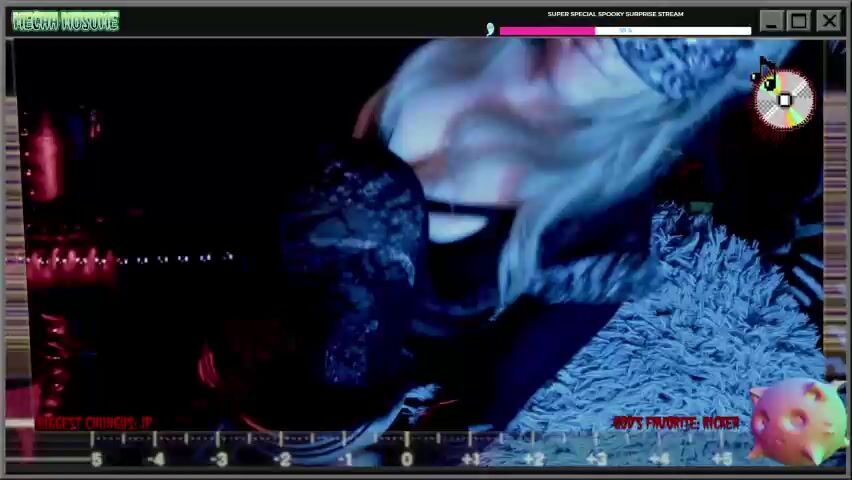Click the GOD'S FAVORITE: RICKER label
The height and width of the screenshot is (480, 852).
point(676,423)
